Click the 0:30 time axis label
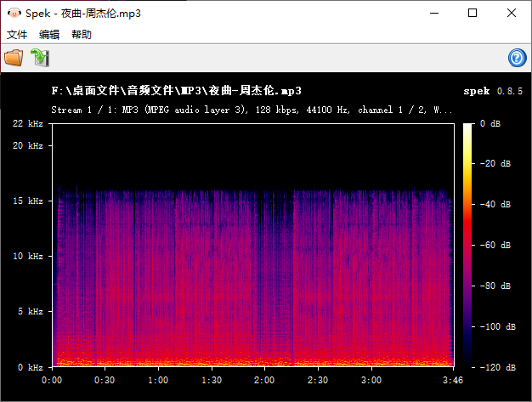 point(105,380)
